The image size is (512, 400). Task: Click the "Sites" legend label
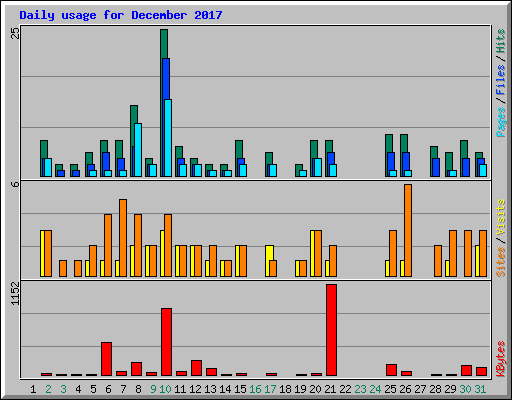[500, 262]
